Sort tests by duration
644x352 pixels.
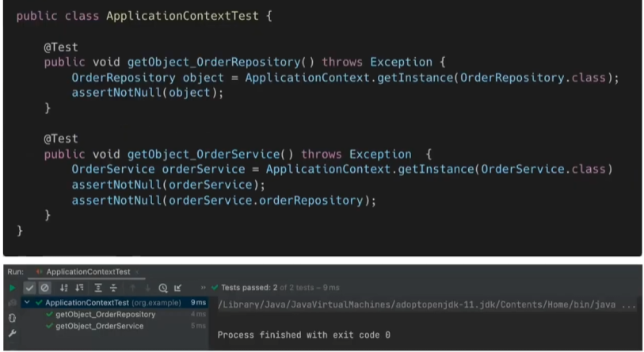[80, 288]
